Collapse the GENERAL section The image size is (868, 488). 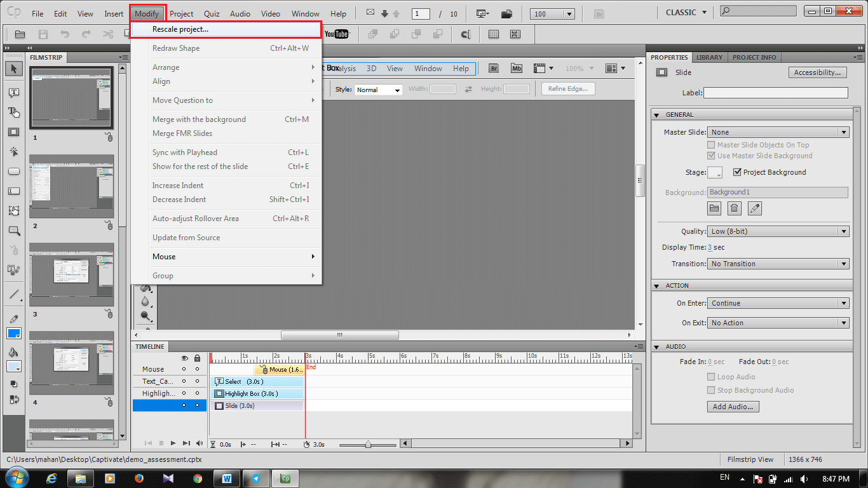657,115
